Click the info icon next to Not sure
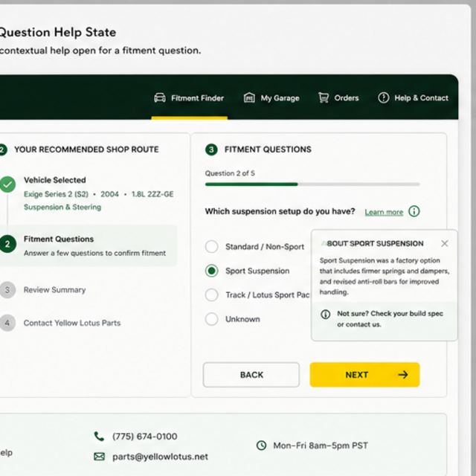The height and width of the screenshot is (476, 476). (x=326, y=314)
